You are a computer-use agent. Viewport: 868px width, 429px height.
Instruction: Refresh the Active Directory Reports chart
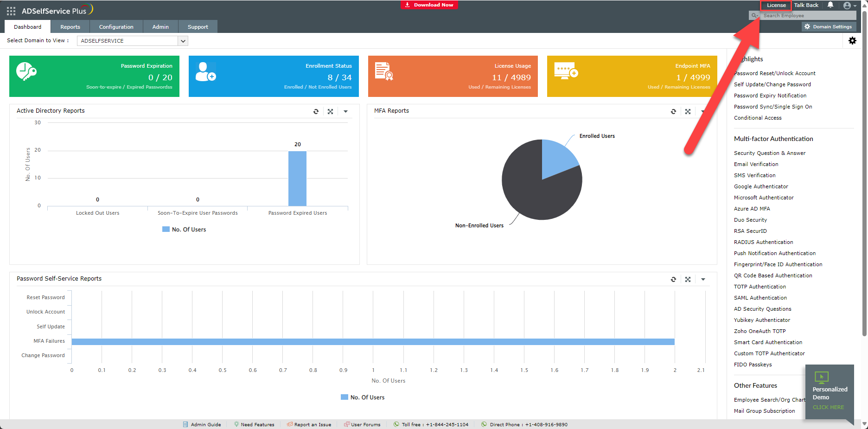pos(316,111)
